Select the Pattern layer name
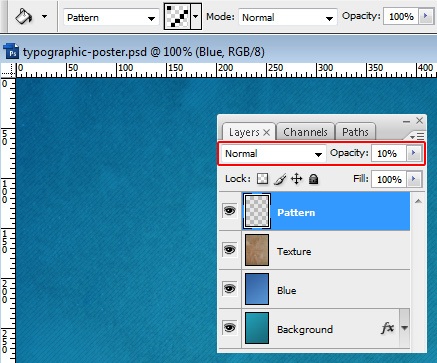Image resolution: width=437 pixels, height=363 pixels. pos(296,213)
